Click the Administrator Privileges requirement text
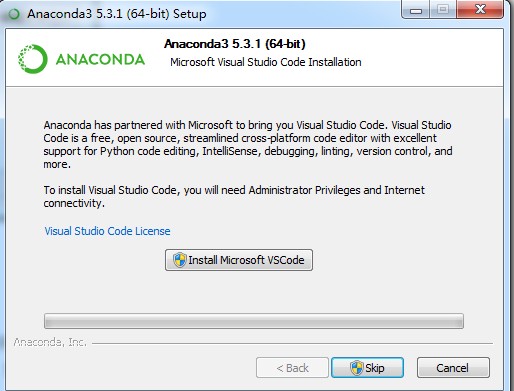Viewport: 514px width, 391px height. click(x=234, y=196)
